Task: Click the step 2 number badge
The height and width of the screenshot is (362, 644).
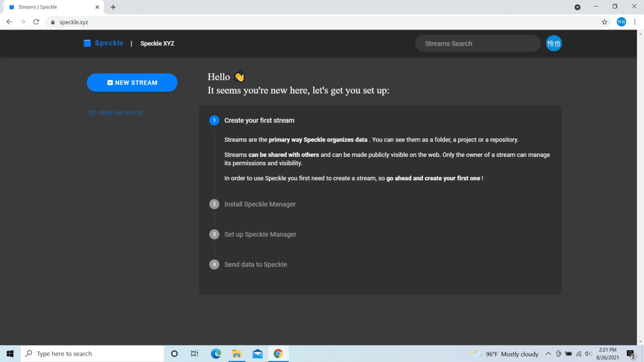Action: point(214,204)
